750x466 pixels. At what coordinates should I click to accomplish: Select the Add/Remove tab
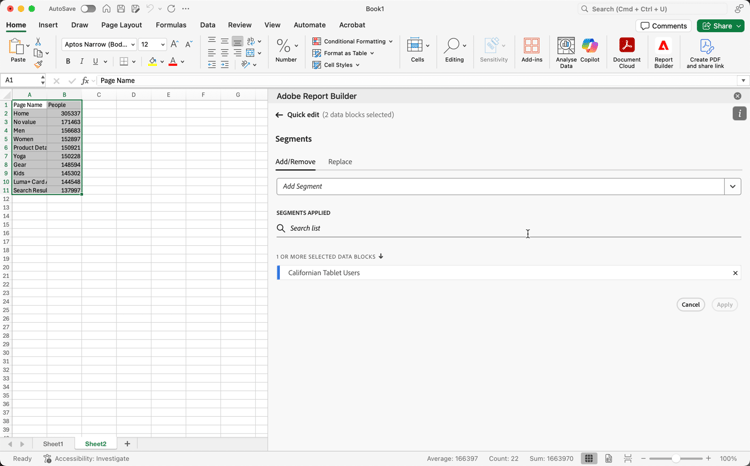click(295, 162)
